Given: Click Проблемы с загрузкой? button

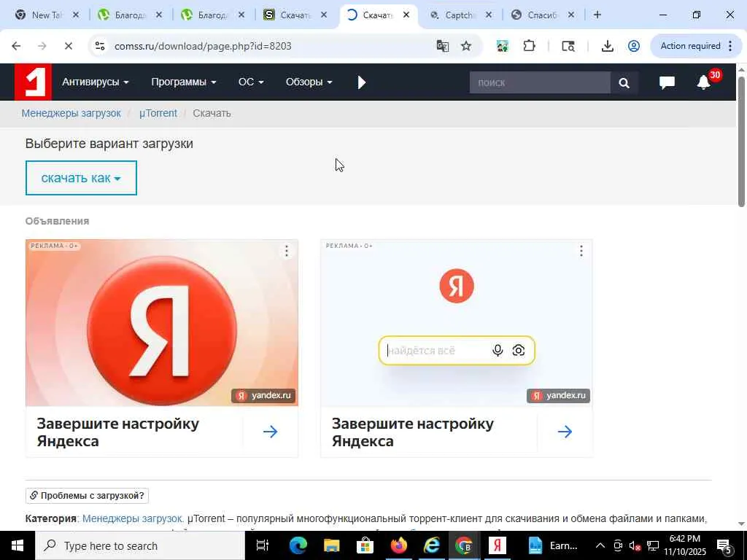Looking at the screenshot, I should click(88, 496).
